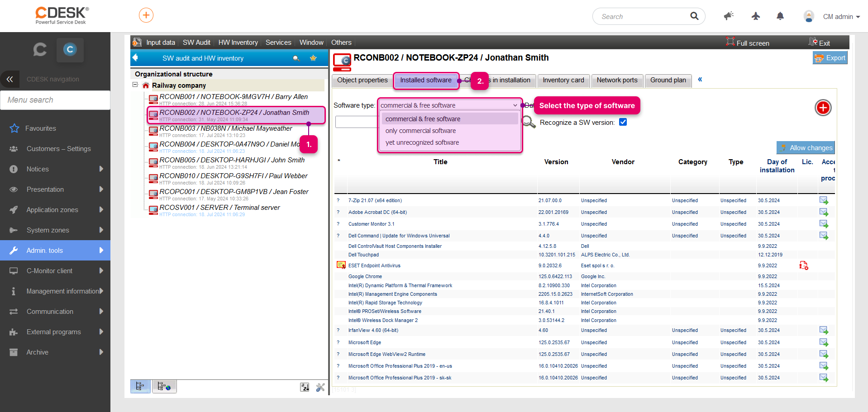Viewport: 868px width, 412px height.
Task: Open the notifications bell
Action: click(780, 16)
